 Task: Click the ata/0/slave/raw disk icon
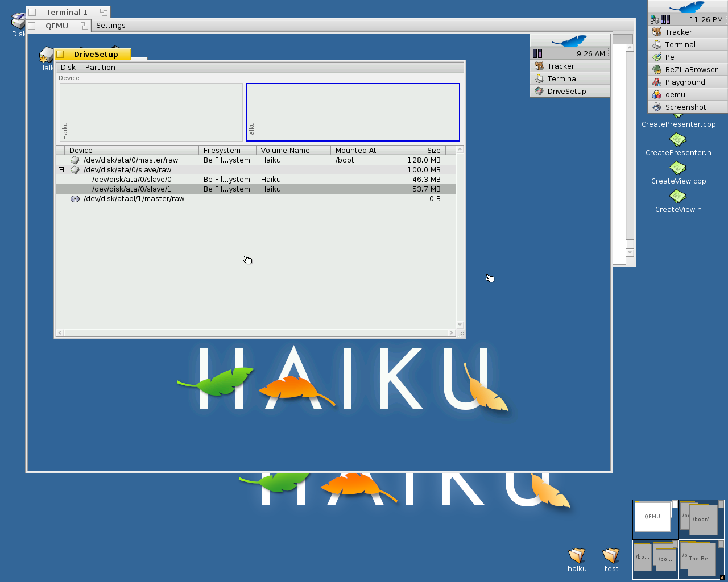click(75, 170)
